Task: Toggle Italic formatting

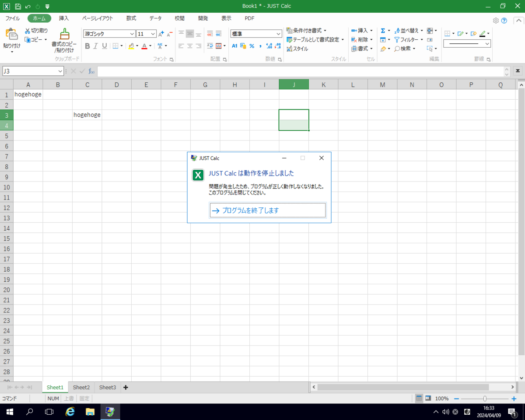Action: click(x=96, y=46)
